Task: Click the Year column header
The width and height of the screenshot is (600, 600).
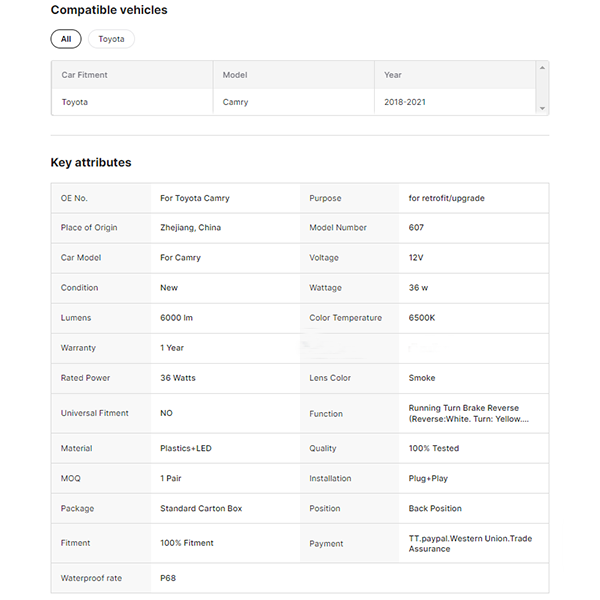Action: point(393,75)
